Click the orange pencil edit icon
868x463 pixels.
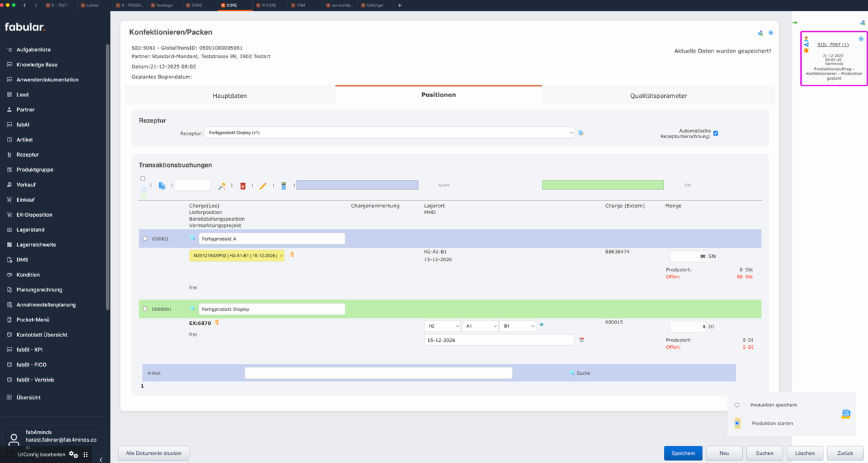point(263,186)
